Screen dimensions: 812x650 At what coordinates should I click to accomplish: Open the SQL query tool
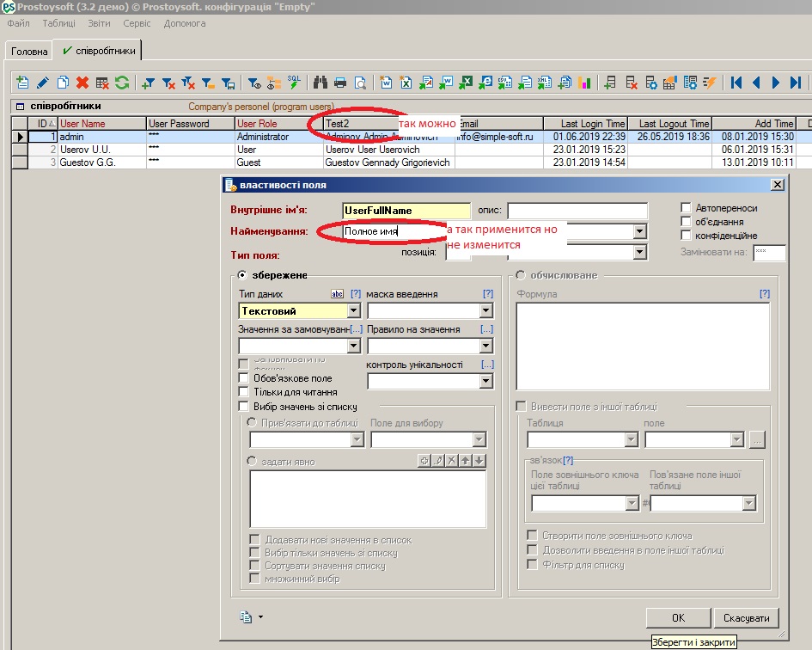click(x=295, y=83)
